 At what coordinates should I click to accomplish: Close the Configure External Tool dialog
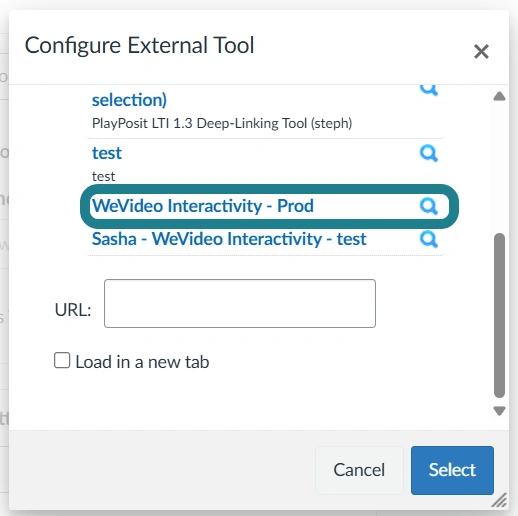click(x=481, y=52)
